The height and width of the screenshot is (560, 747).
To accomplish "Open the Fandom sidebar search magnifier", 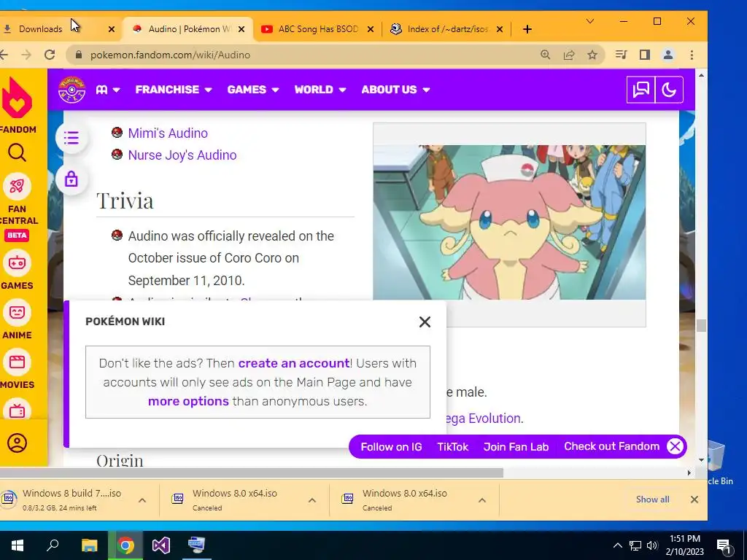I will (17, 153).
